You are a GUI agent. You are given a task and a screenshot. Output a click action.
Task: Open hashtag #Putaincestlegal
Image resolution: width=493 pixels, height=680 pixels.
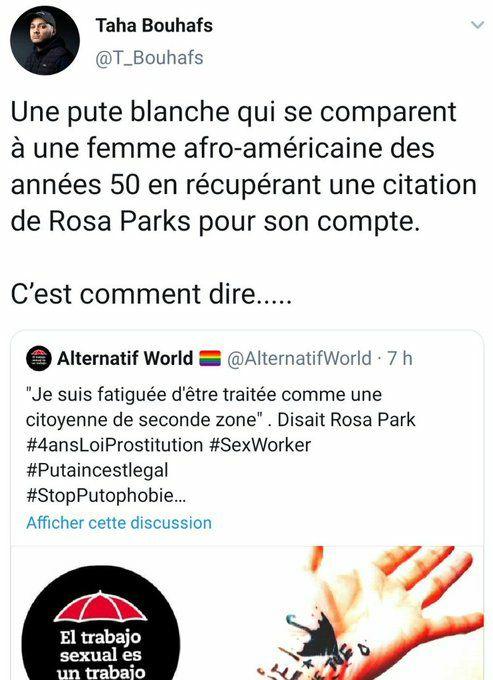(x=97, y=471)
